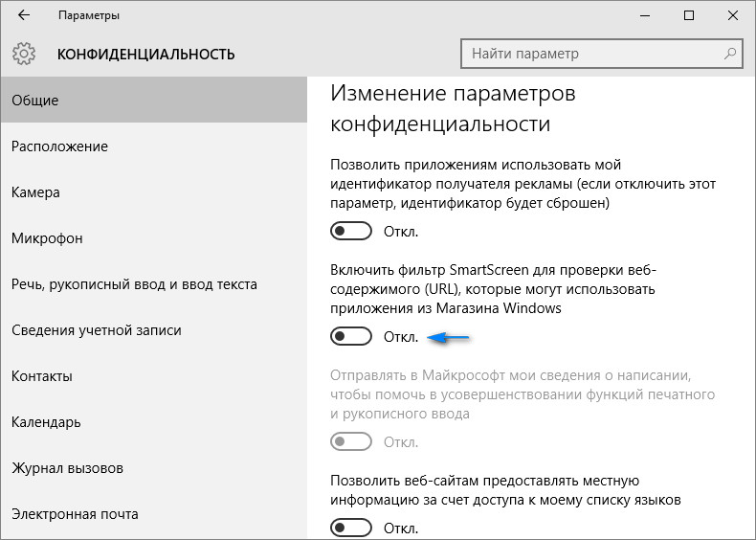Click the 'КОНФИДЕНЦИАЛЬНОСТЬ' title text
Screen dimensions: 756x540
coord(146,54)
